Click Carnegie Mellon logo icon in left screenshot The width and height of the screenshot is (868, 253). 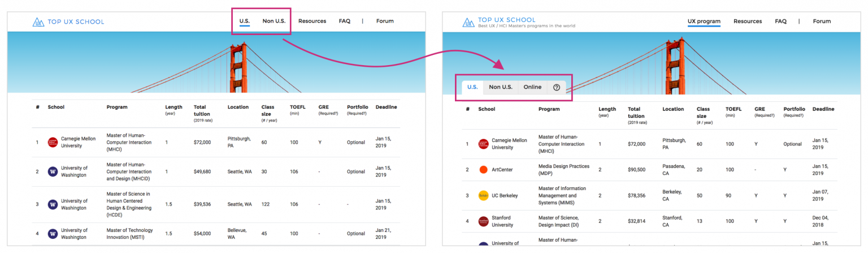[53, 142]
